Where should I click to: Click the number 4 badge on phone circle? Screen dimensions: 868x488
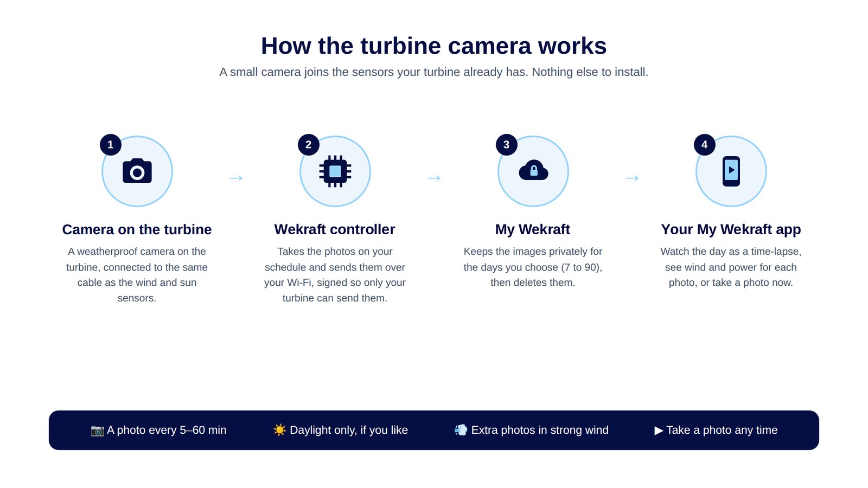pos(705,145)
